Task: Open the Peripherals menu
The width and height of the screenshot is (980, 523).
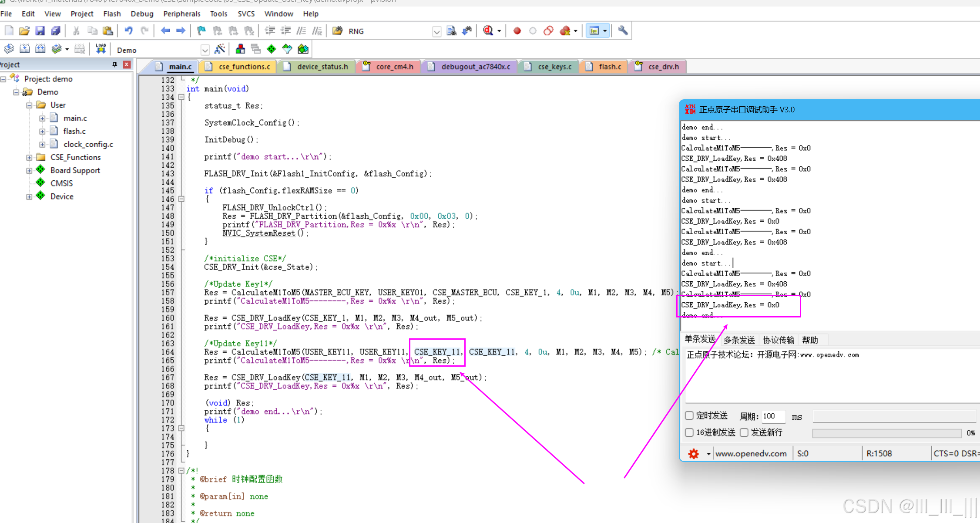Action: 181,13
